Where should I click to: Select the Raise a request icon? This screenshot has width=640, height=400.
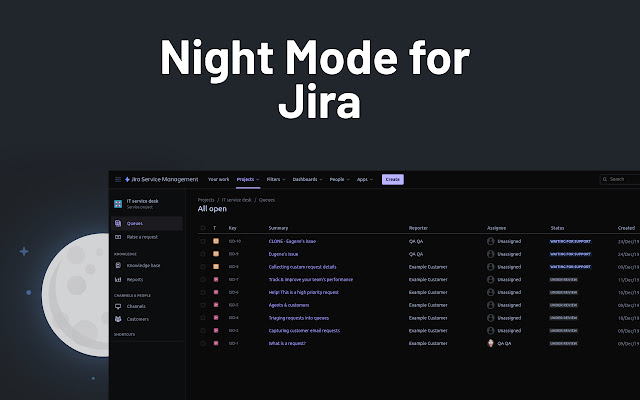118,237
